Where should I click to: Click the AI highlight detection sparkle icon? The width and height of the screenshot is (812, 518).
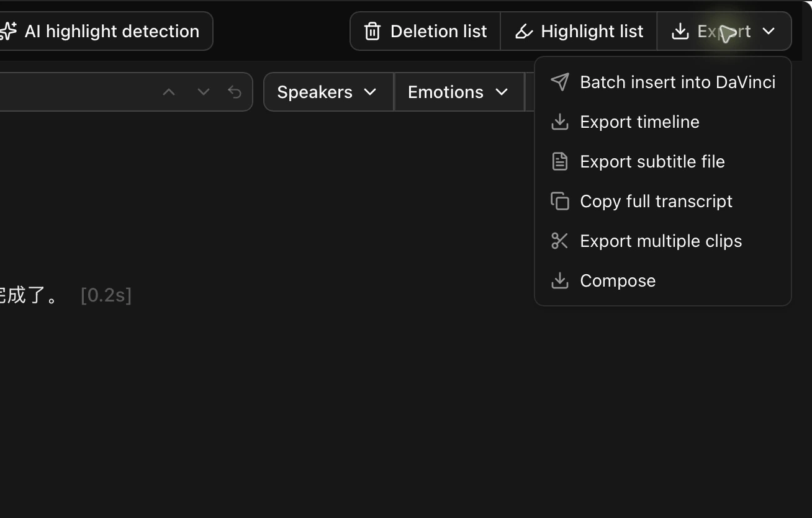point(7,31)
